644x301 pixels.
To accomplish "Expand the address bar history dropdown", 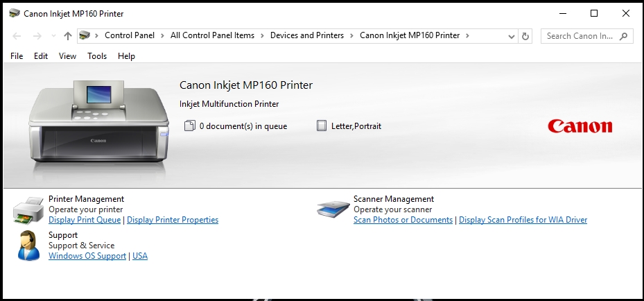I will 512,36.
